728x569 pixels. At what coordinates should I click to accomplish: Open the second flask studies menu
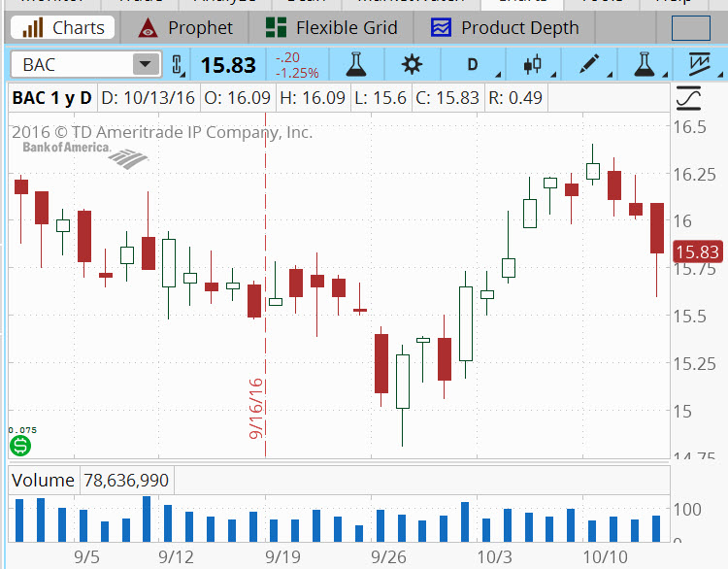(645, 64)
